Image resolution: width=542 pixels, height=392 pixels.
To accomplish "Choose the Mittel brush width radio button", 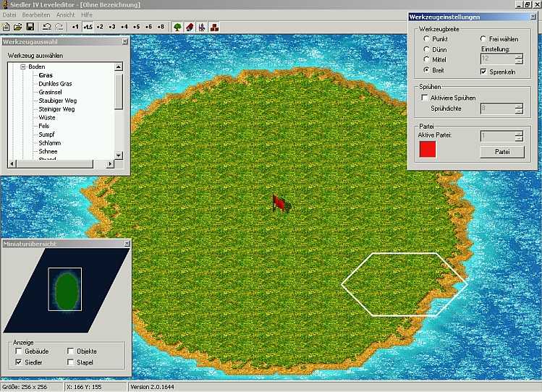I will pos(426,60).
